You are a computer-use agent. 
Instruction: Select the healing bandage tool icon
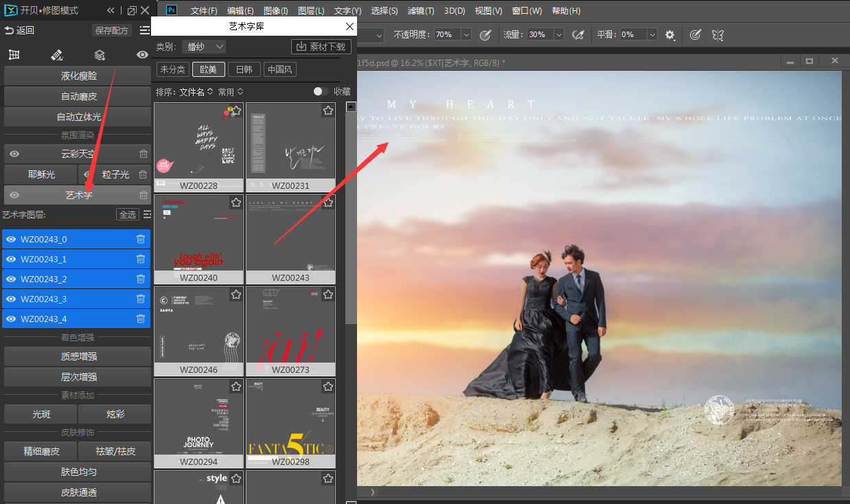[x=57, y=55]
